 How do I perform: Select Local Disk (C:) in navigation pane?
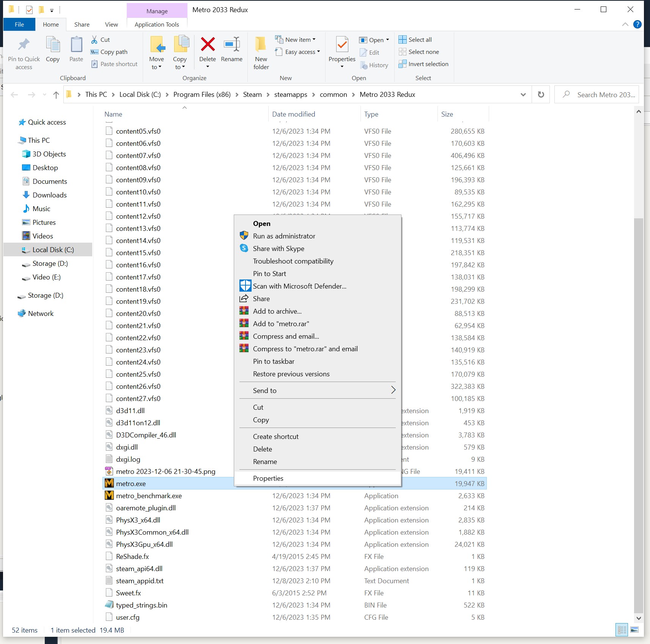coord(48,249)
